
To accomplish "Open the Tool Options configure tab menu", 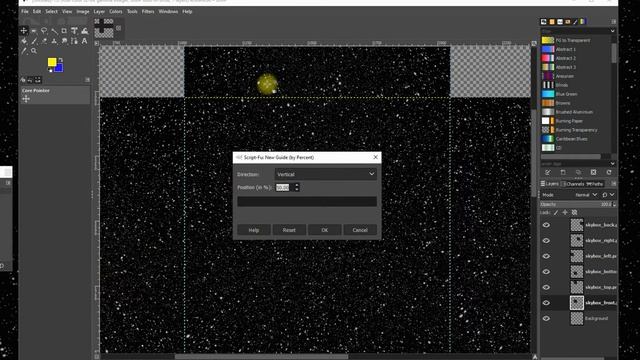I will pos(87,80).
